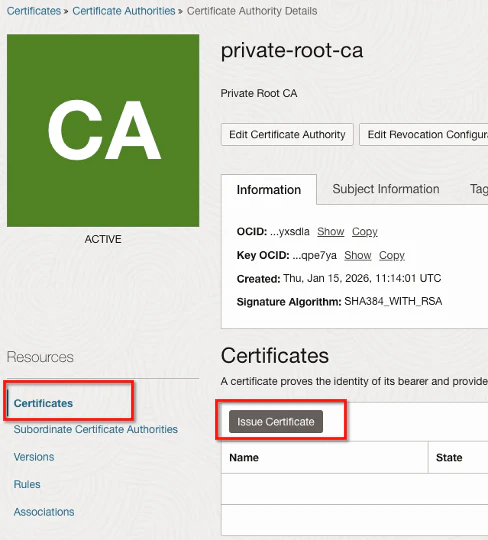
Task: Select Certificates in Resources list
Action: (x=43, y=403)
